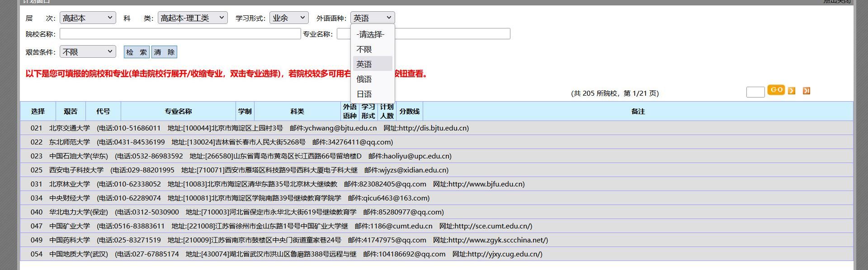The height and width of the screenshot is (270, 868).
Task: Go to next page arrow icon
Action: coord(792,91)
